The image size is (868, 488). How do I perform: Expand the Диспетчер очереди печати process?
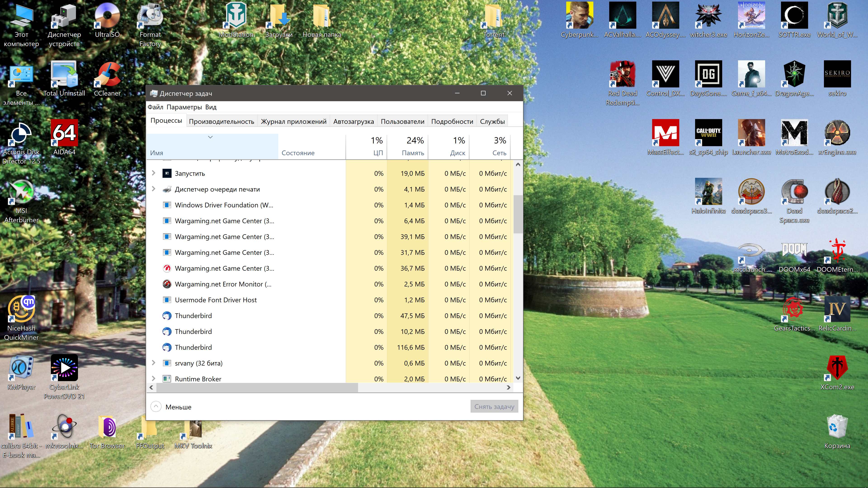pyautogui.click(x=153, y=189)
